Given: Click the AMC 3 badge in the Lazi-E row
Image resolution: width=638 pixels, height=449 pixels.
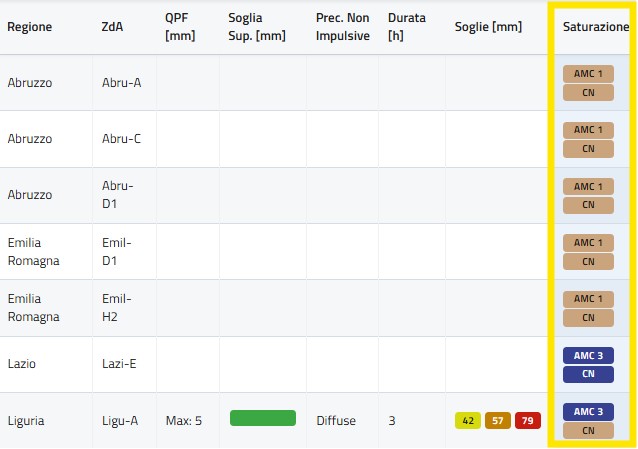Looking at the screenshot, I should [588, 355].
